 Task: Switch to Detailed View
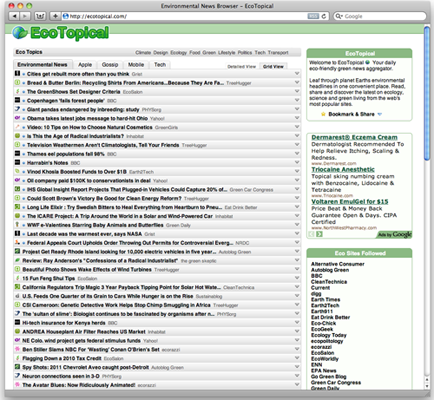[242, 67]
